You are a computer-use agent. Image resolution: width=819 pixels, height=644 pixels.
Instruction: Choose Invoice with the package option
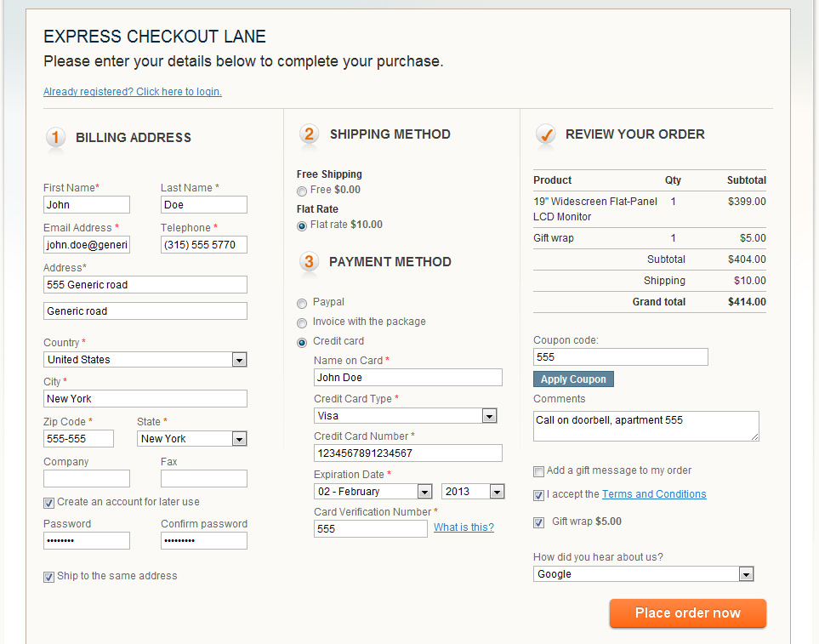click(301, 322)
